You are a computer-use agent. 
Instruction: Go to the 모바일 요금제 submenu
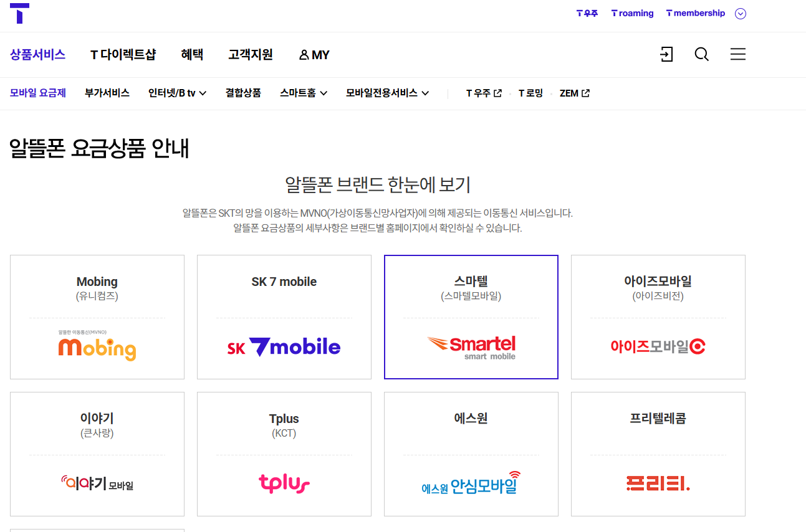38,93
